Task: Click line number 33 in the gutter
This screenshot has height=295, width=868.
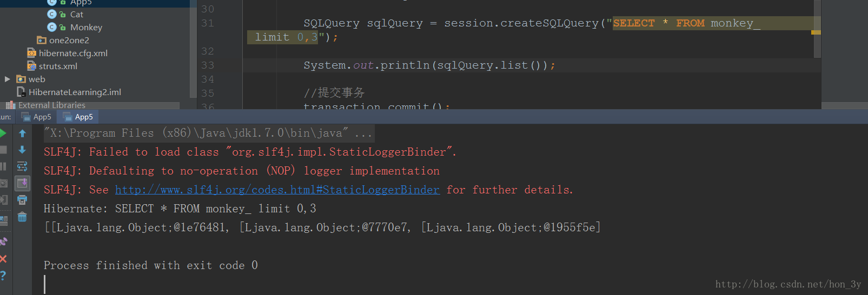Action: point(208,65)
